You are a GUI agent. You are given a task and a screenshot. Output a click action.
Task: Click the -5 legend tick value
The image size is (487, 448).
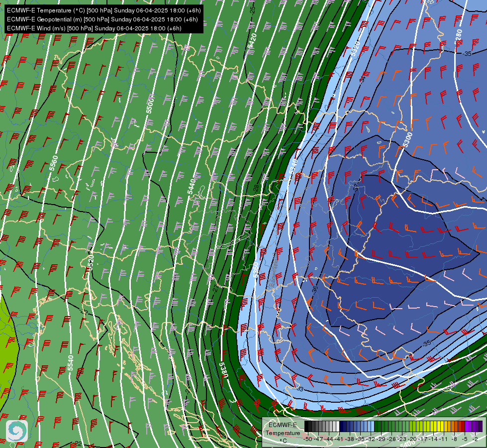[x=465, y=439]
